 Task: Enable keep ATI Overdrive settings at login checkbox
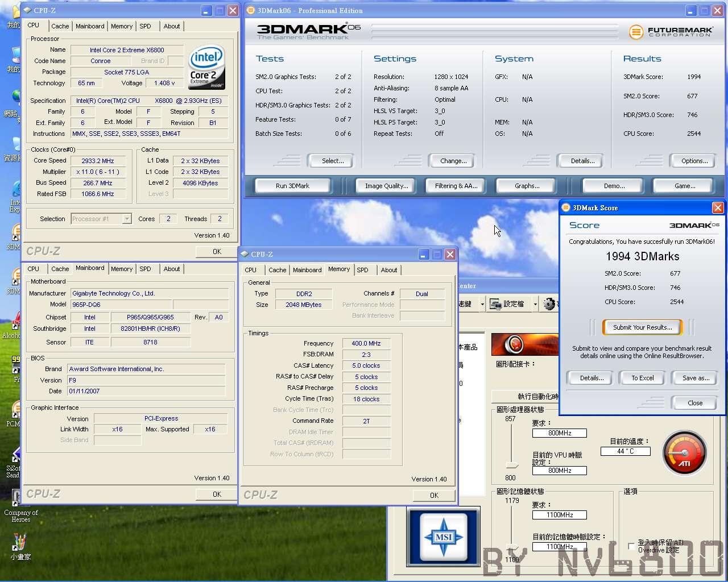631,546
